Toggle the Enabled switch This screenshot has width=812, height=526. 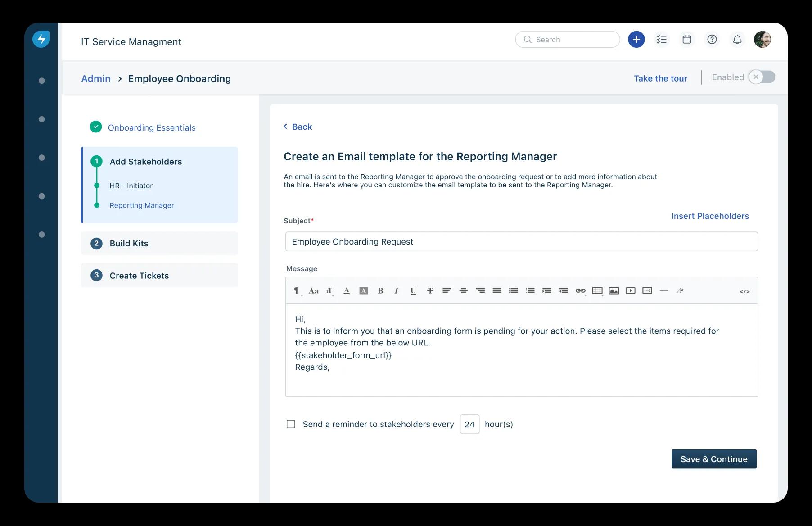(x=762, y=77)
